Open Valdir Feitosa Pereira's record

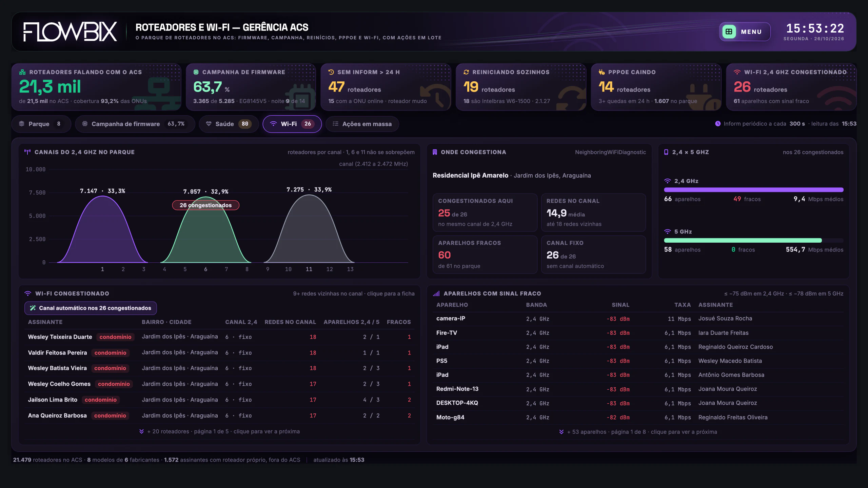pyautogui.click(x=219, y=353)
